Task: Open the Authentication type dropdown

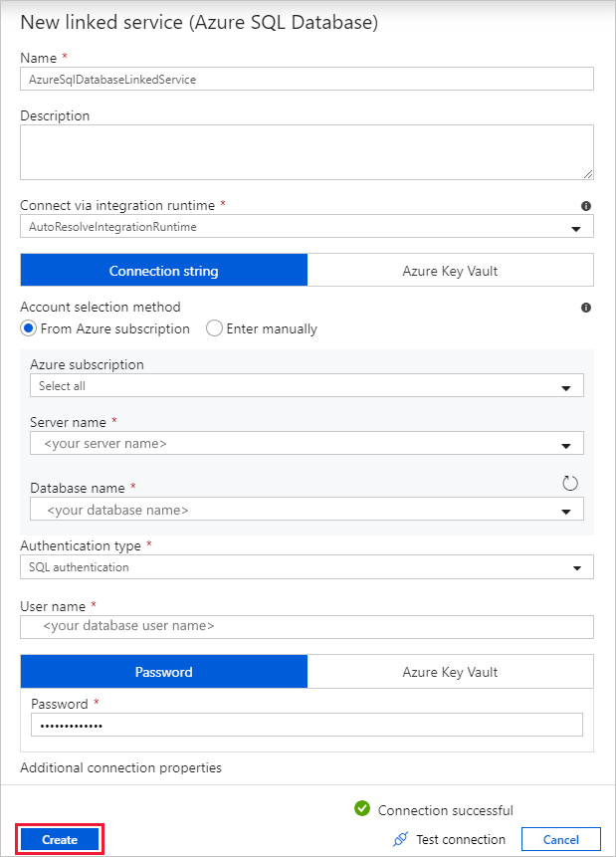Action: (575, 567)
